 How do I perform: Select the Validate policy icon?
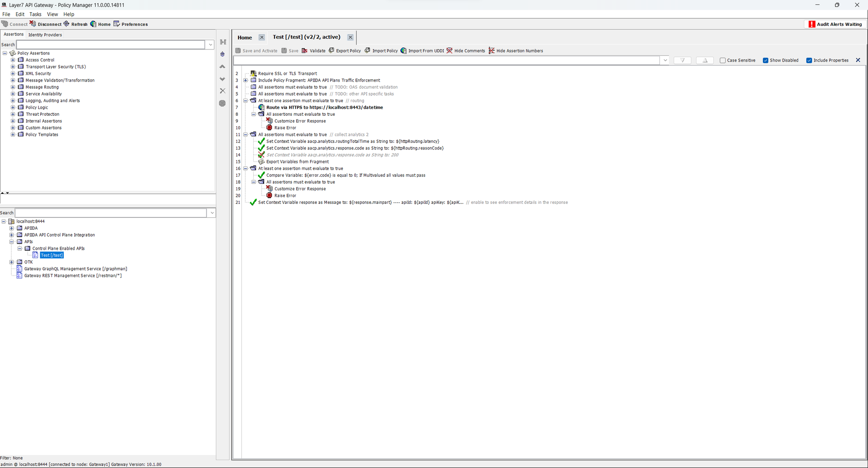pyautogui.click(x=313, y=51)
